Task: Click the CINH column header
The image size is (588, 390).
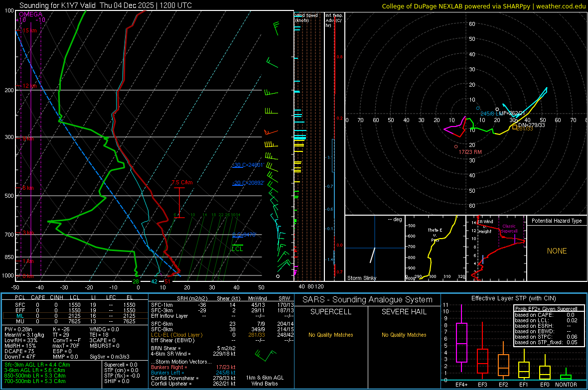Action: point(56,297)
